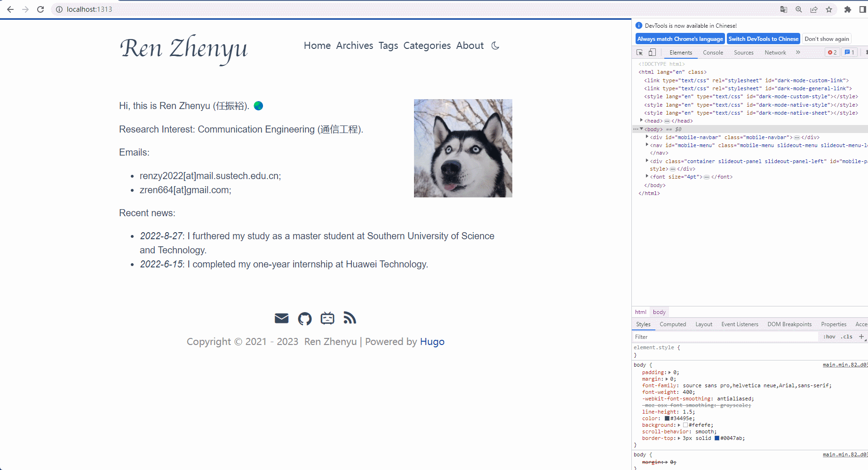Open color picker for #34495e swatch

667,418
